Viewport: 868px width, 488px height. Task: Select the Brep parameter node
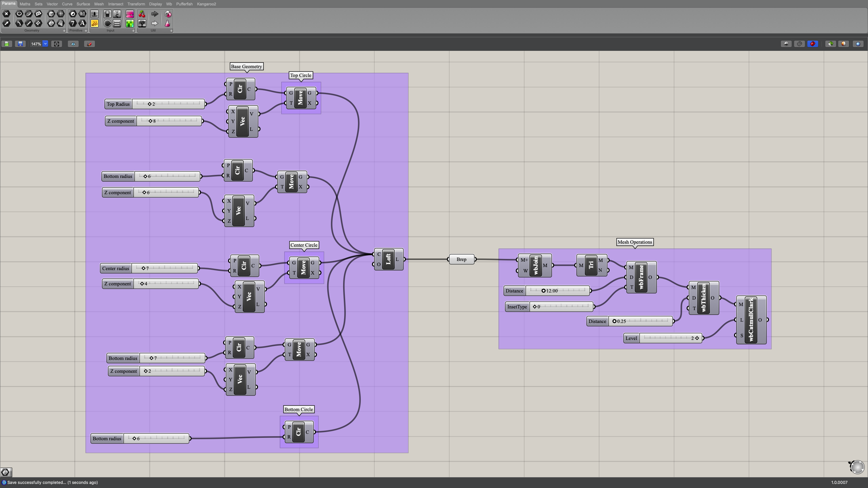tap(461, 259)
